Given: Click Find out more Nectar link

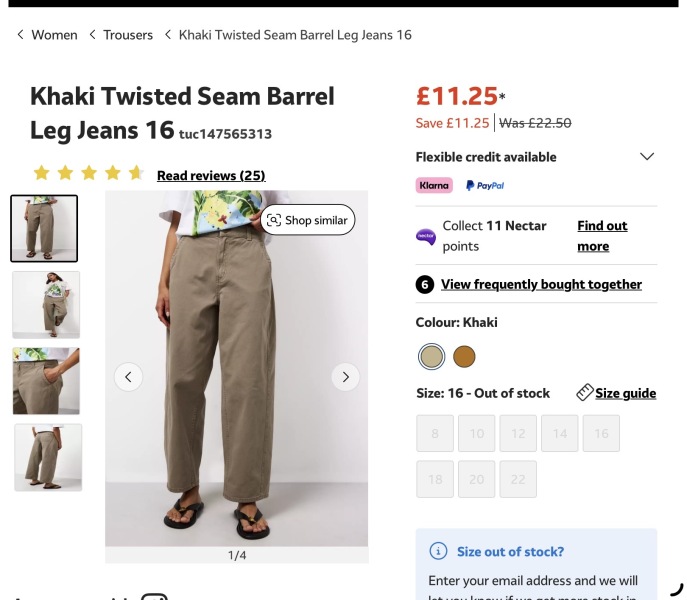Looking at the screenshot, I should [x=602, y=236].
